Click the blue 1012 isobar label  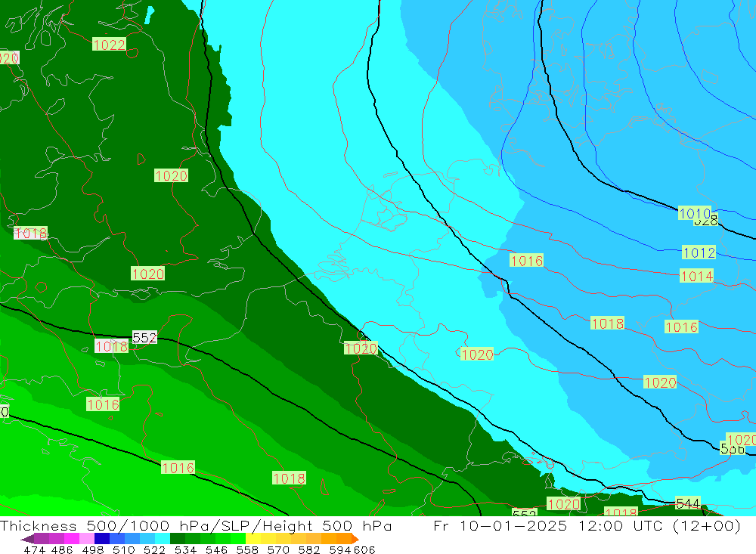(699, 252)
